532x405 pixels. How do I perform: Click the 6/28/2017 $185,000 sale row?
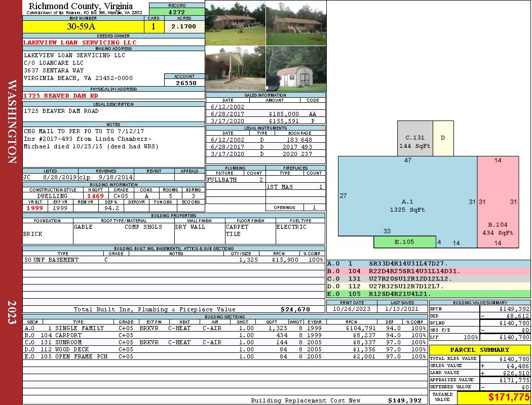[265, 114]
